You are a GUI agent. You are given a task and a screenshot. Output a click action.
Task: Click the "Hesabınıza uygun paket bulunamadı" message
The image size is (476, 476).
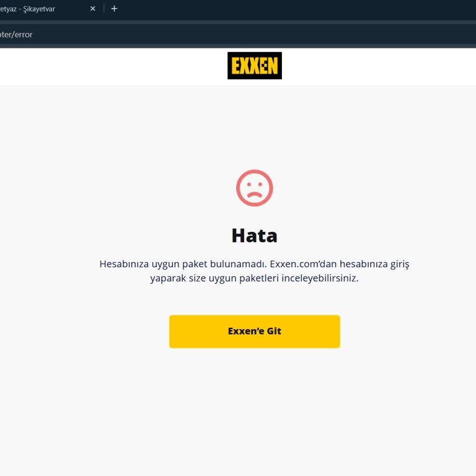(254, 271)
